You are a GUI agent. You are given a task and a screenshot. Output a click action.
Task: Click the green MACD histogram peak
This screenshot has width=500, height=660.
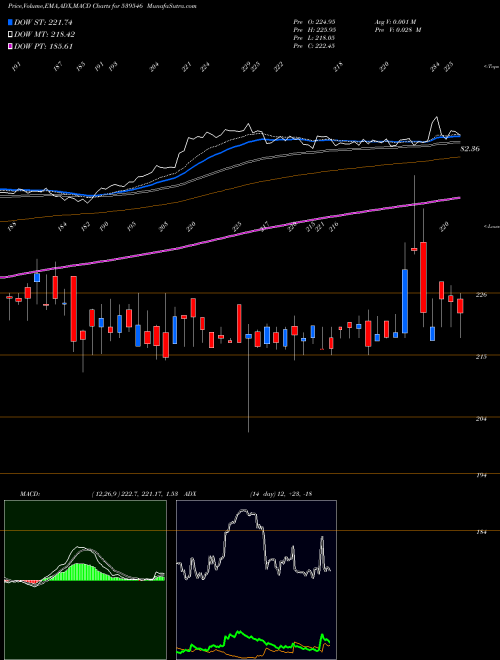(80, 572)
